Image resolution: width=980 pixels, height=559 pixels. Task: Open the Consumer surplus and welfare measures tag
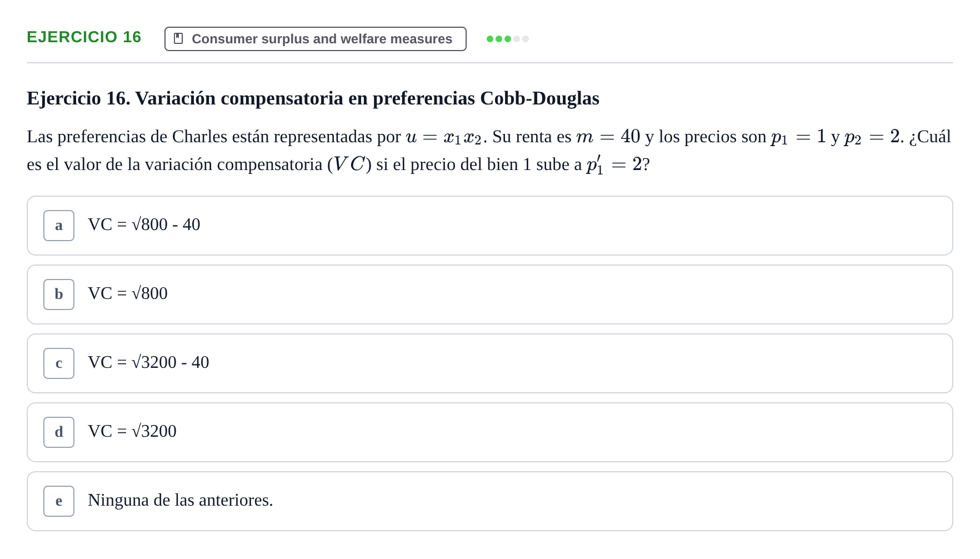pyautogui.click(x=316, y=39)
